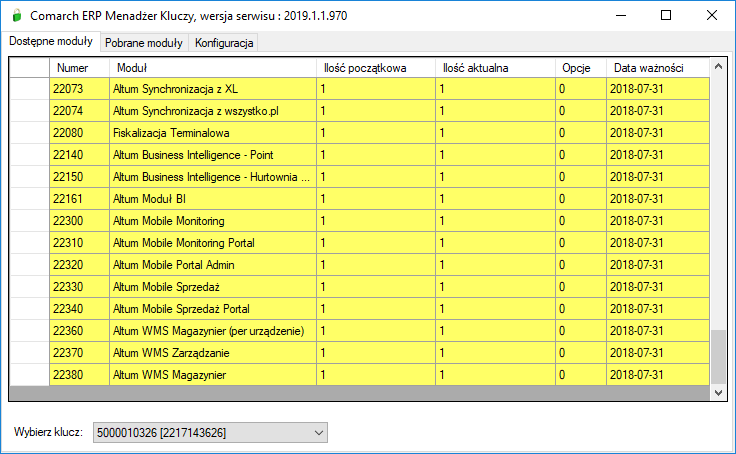736x454 pixels.
Task: Sort by the Numer column header
Action: (79, 68)
